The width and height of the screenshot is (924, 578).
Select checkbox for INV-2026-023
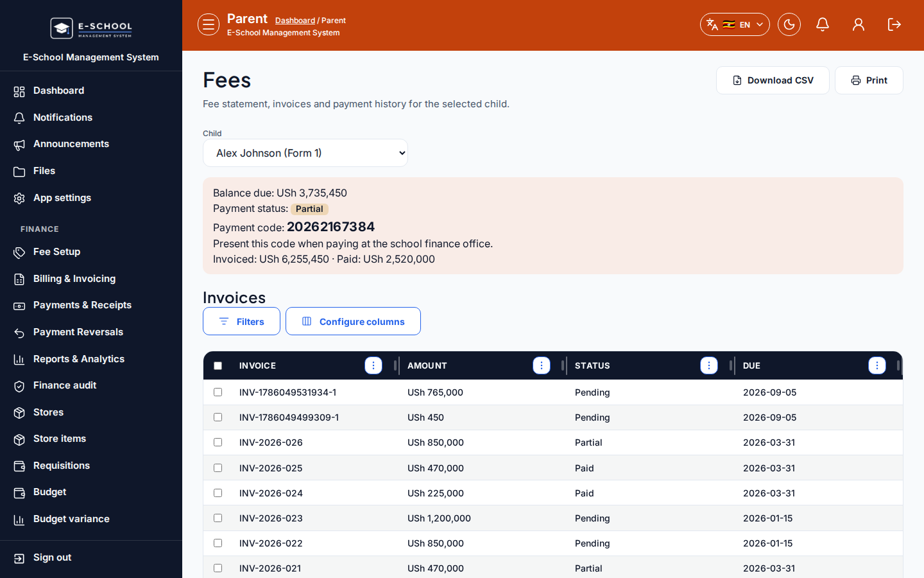click(218, 518)
